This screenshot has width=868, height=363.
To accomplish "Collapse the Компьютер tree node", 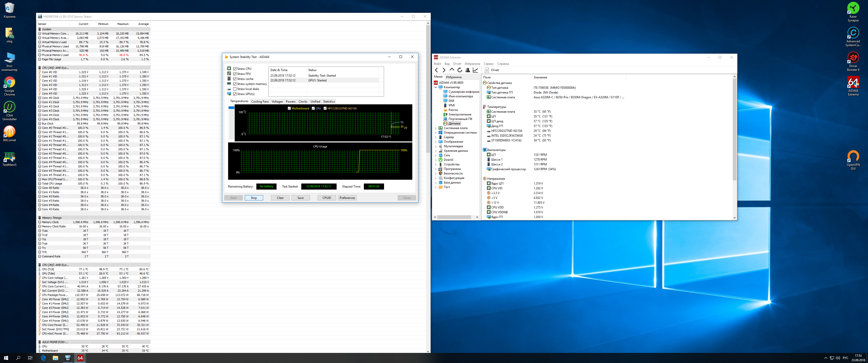I will click(x=436, y=87).
